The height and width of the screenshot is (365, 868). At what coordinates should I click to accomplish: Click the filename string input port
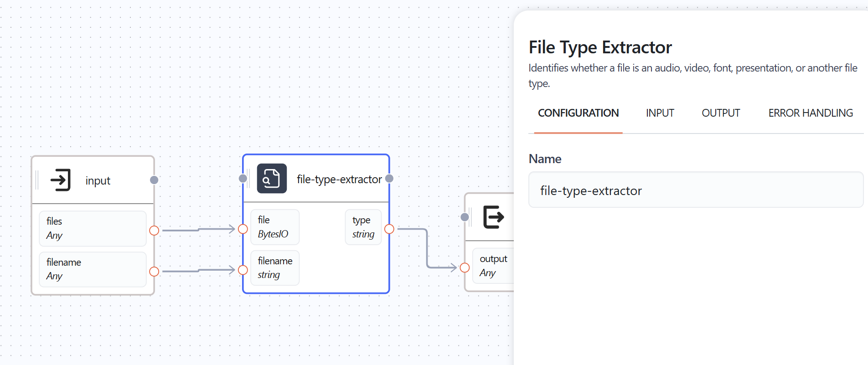pyautogui.click(x=243, y=270)
